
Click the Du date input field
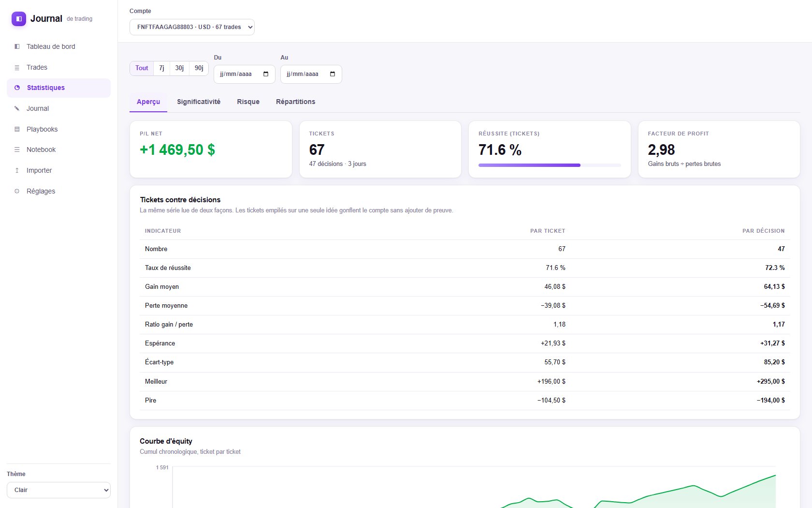coord(245,74)
